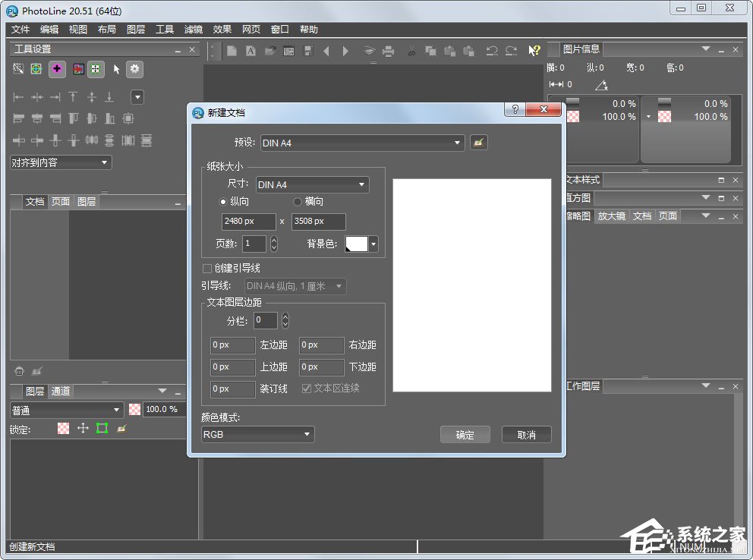Enable the 创建引导线 checkbox
753x560 pixels.
[207, 269]
